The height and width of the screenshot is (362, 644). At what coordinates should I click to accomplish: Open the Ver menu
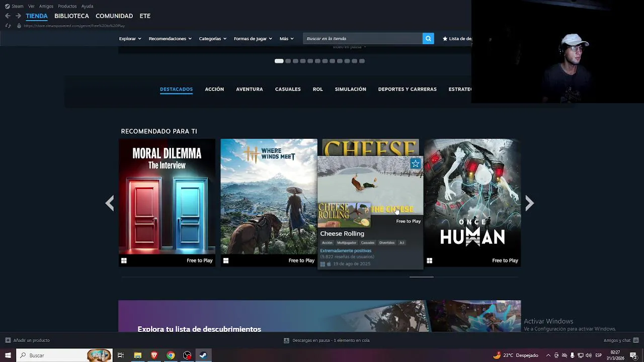(x=31, y=7)
